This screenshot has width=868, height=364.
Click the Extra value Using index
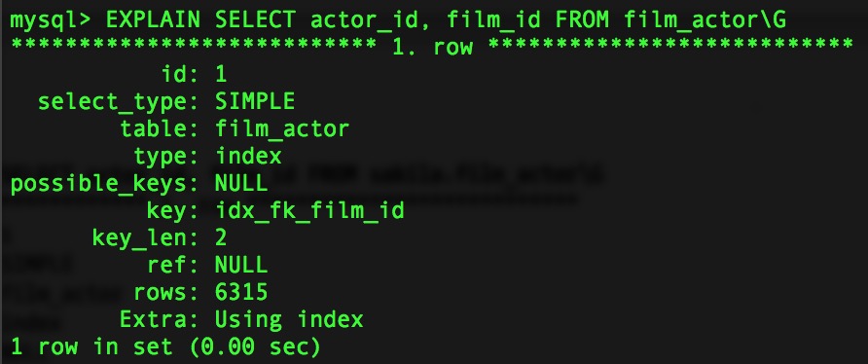(x=289, y=319)
